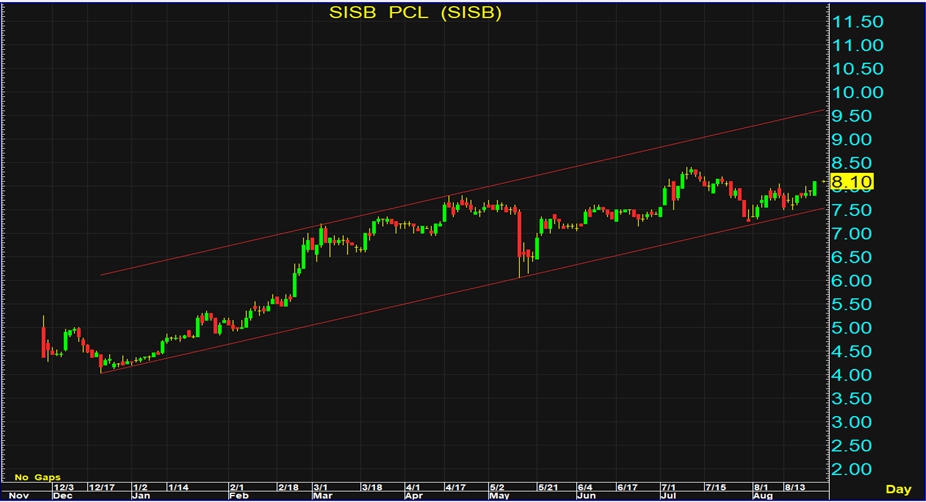
Task: Click the 8/13 date label
Action: pos(795,487)
